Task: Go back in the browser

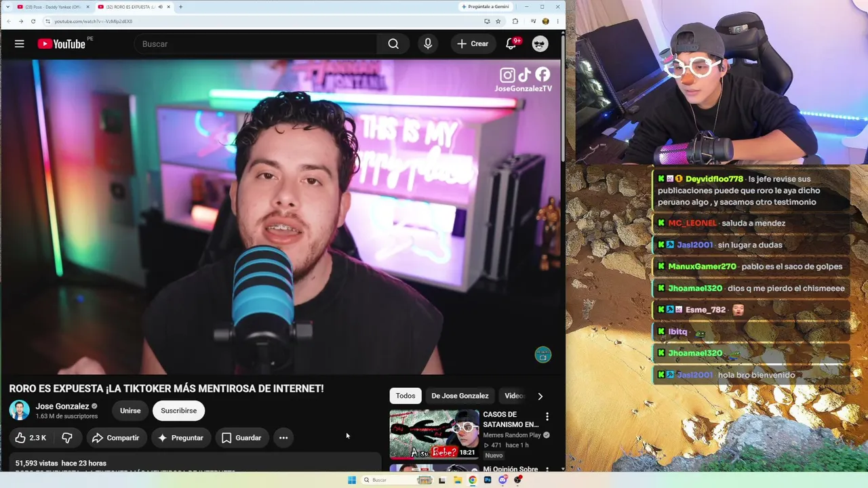Action: (8, 21)
